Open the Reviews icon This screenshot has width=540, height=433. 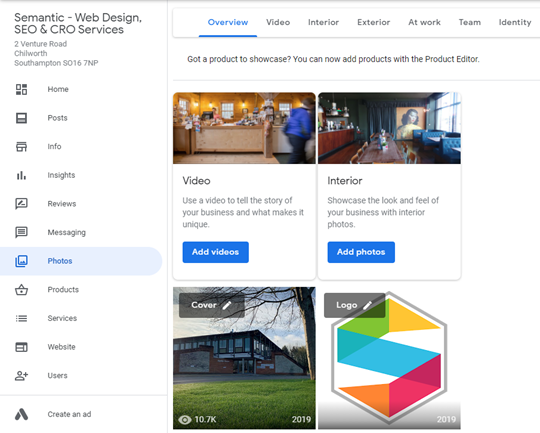coord(21,204)
